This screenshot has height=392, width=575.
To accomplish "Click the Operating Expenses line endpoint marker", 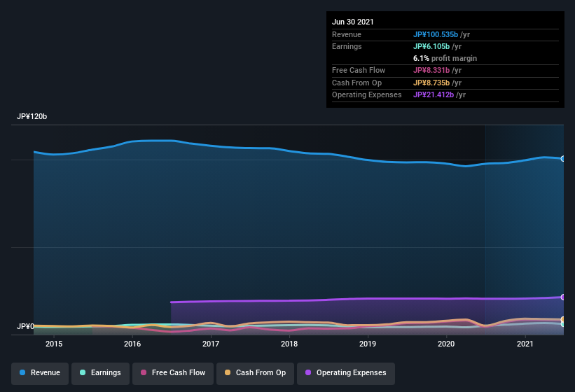I will pyautogui.click(x=563, y=297).
